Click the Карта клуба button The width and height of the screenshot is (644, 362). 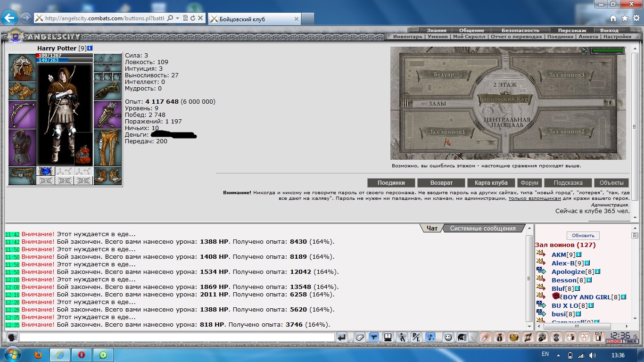[492, 182]
